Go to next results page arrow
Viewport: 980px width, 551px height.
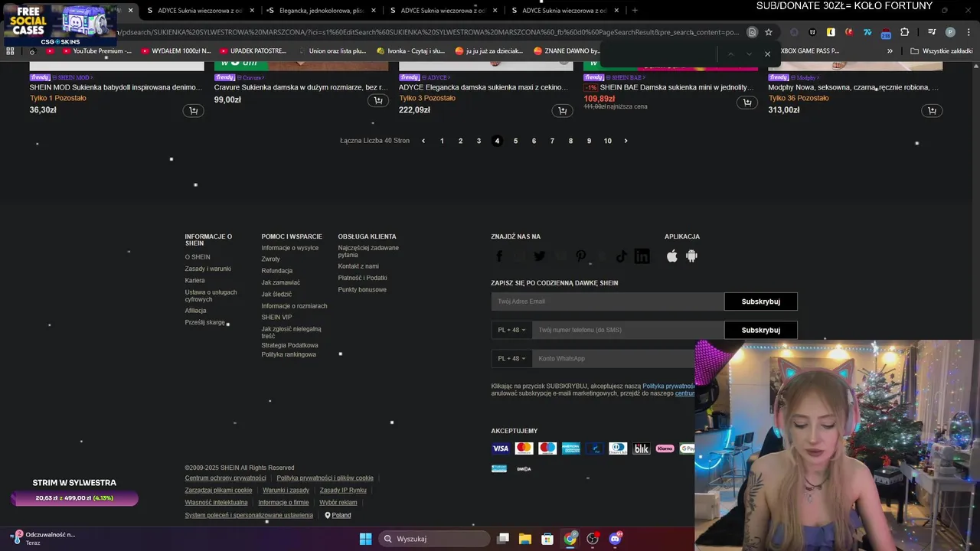(x=626, y=141)
